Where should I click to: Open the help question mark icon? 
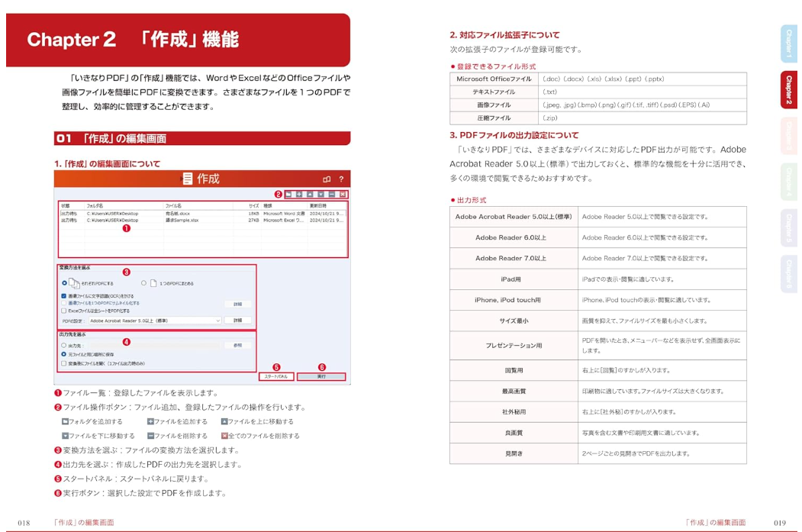341,179
